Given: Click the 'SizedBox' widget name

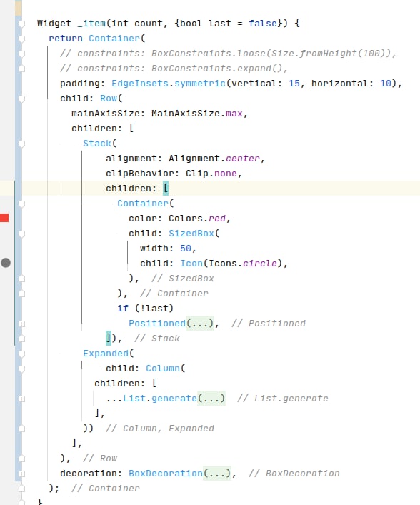Looking at the screenshot, I should coord(191,233).
